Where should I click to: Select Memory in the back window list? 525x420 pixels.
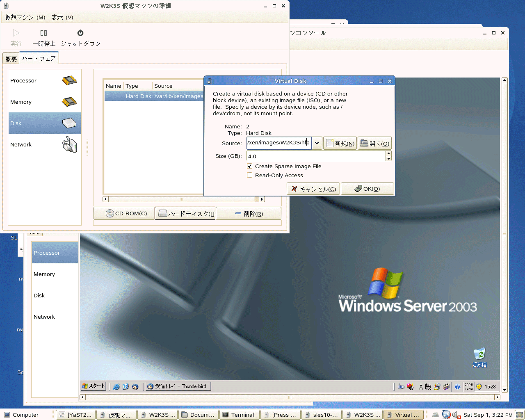55,274
